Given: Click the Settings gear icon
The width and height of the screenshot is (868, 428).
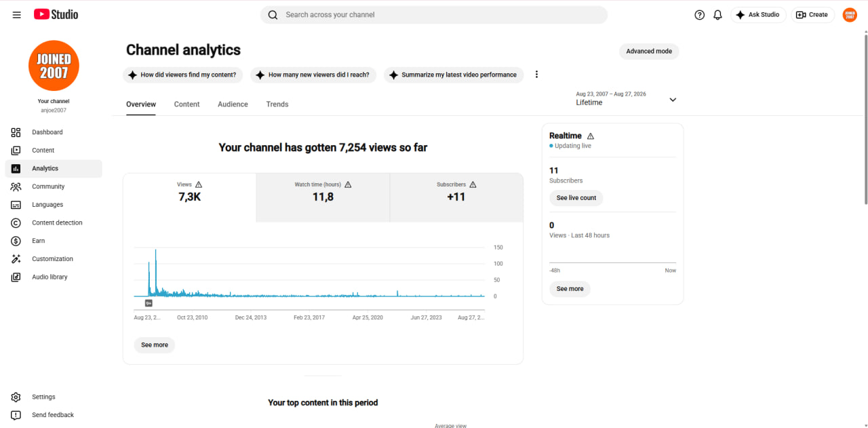Looking at the screenshot, I should [x=16, y=397].
